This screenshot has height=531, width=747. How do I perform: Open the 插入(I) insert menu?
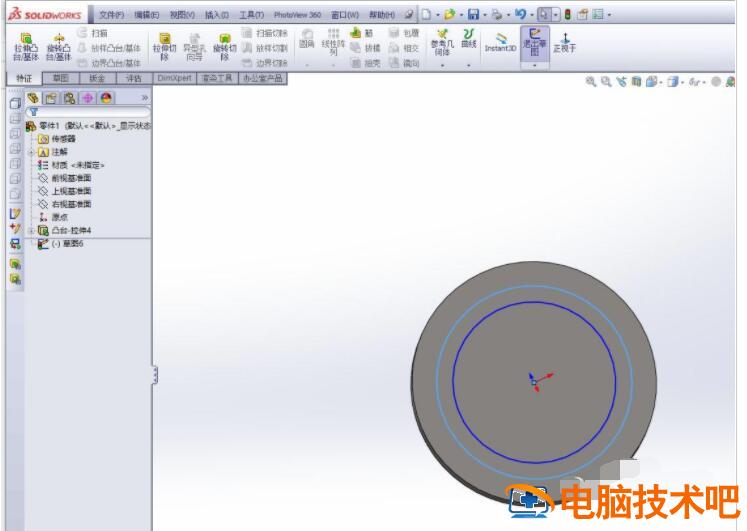pos(216,15)
